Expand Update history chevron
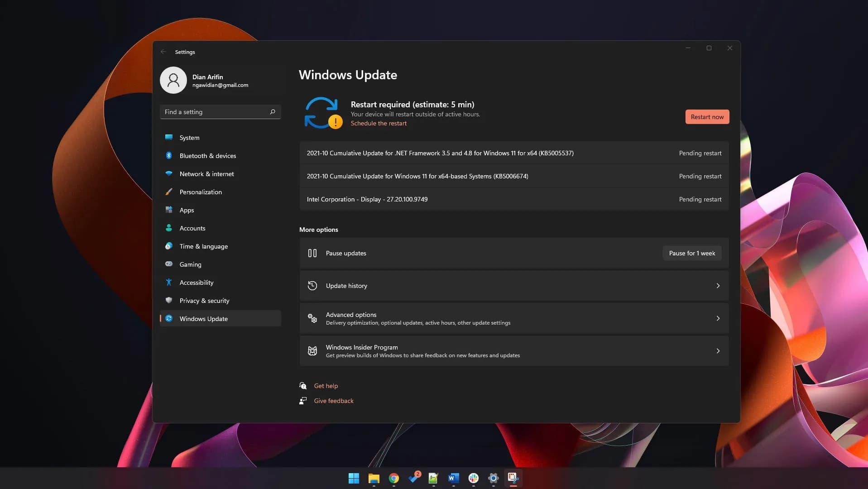 (718, 286)
